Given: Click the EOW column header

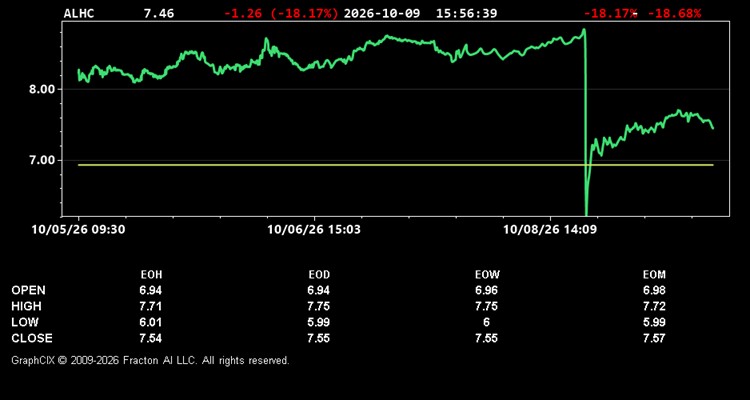Looking at the screenshot, I should click(x=487, y=275).
